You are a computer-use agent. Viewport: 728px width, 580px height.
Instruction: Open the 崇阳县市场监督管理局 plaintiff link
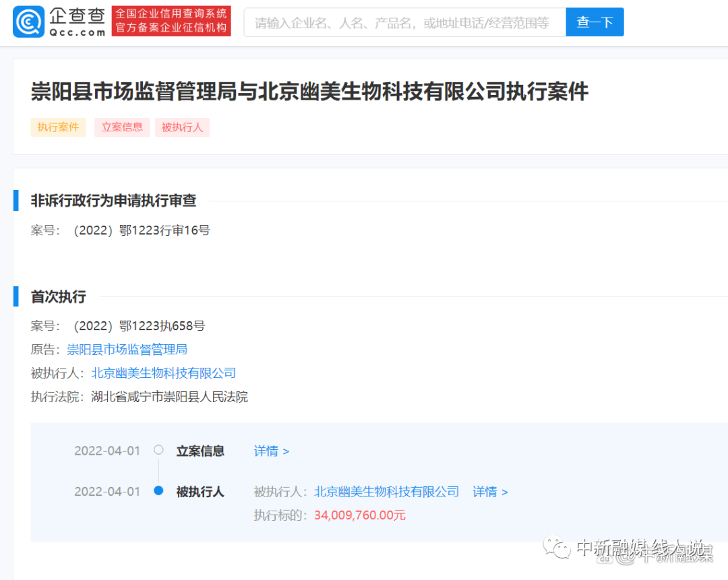click(127, 349)
